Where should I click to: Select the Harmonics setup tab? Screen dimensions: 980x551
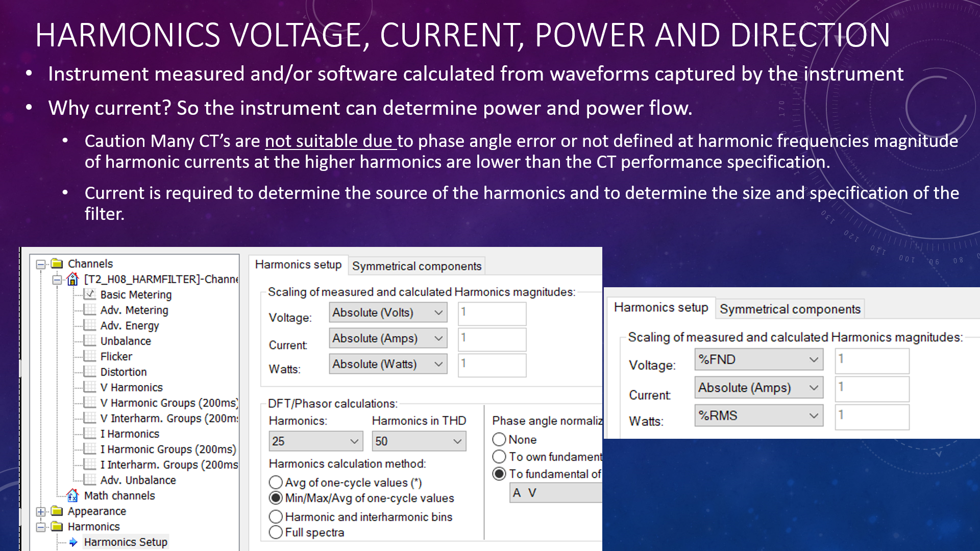(298, 264)
